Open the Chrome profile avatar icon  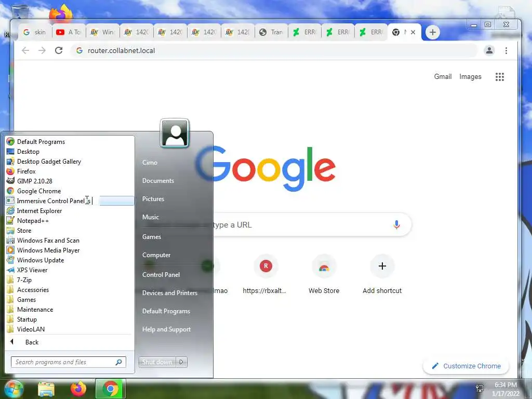point(489,50)
